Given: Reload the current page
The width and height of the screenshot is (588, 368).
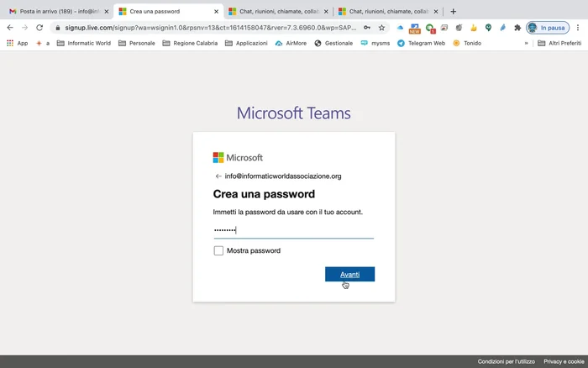Looking at the screenshot, I should click(x=39, y=28).
